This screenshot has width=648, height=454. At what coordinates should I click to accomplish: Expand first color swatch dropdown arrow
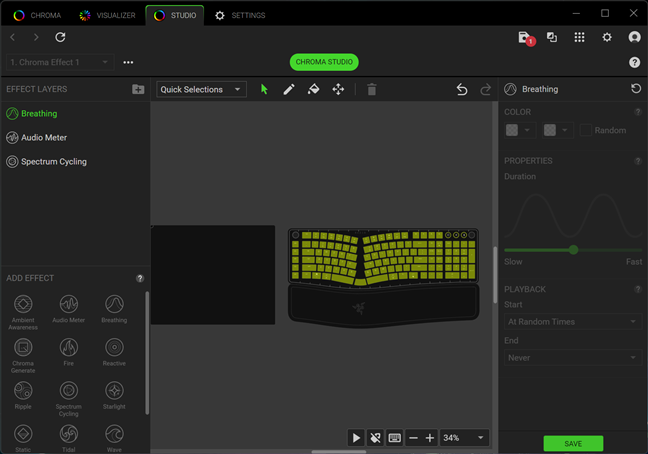pyautogui.click(x=527, y=130)
